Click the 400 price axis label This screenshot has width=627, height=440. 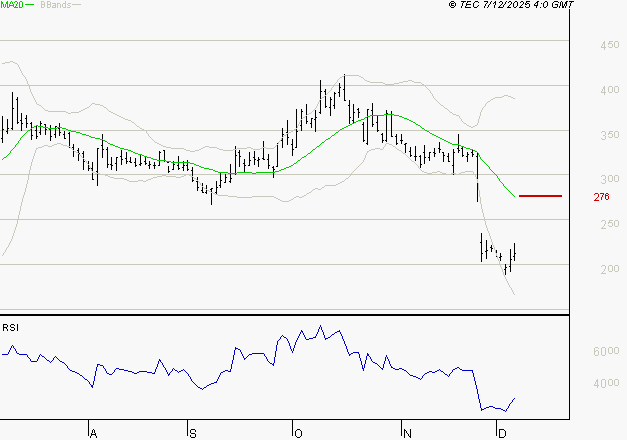(610, 90)
